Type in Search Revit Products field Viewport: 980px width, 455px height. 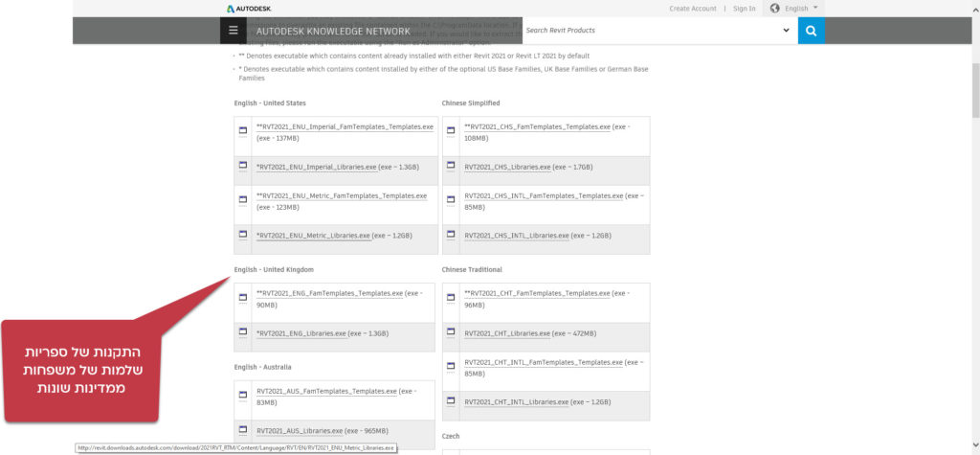(651, 31)
